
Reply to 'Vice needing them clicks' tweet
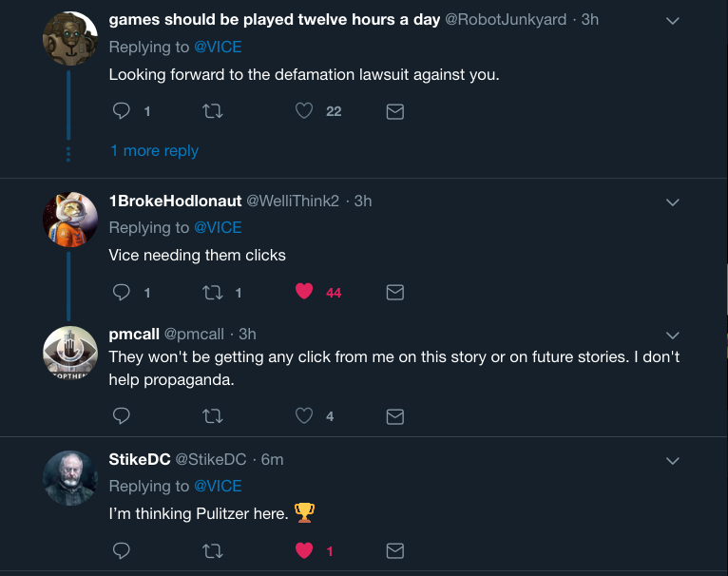(x=122, y=292)
